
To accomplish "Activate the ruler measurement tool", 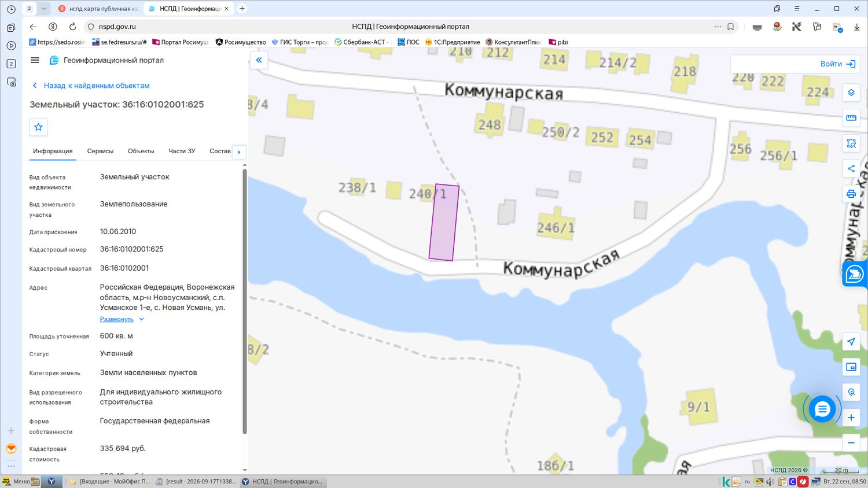I will click(851, 118).
